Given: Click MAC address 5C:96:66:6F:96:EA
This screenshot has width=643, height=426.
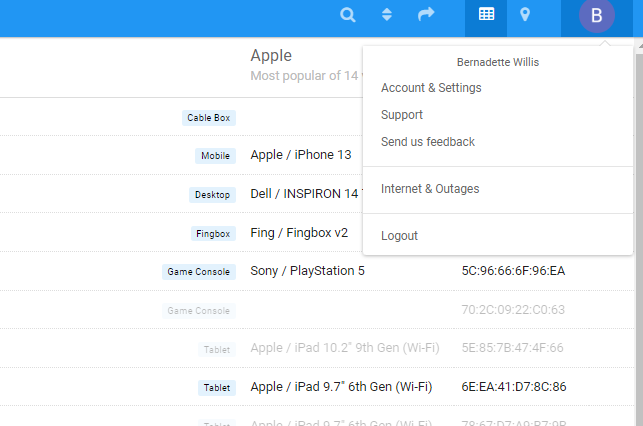Looking at the screenshot, I should (513, 271).
